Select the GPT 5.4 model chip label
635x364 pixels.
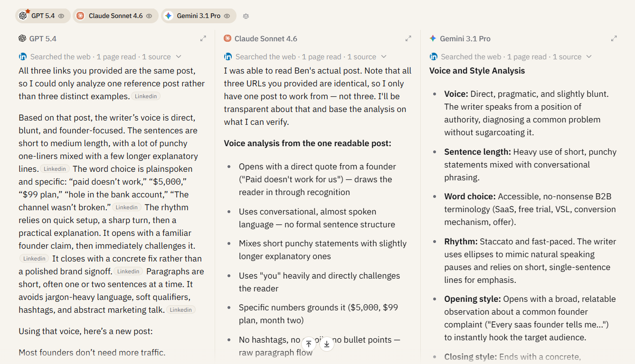(x=43, y=16)
